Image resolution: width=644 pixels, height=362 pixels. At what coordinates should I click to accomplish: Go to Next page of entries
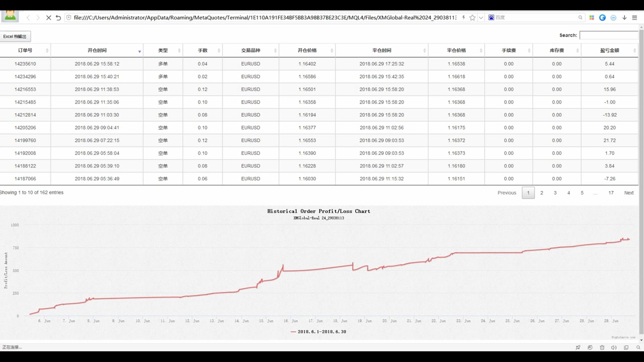(x=629, y=193)
